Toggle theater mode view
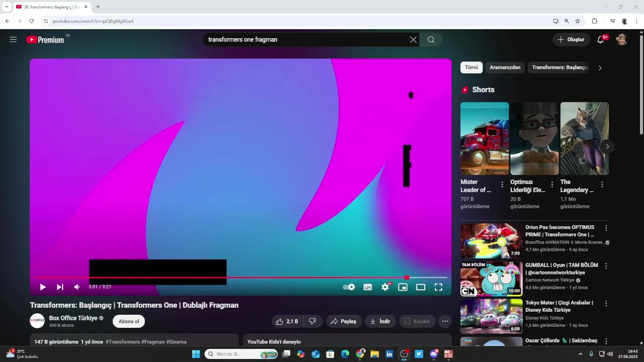The width and height of the screenshot is (644, 362). pyautogui.click(x=421, y=287)
